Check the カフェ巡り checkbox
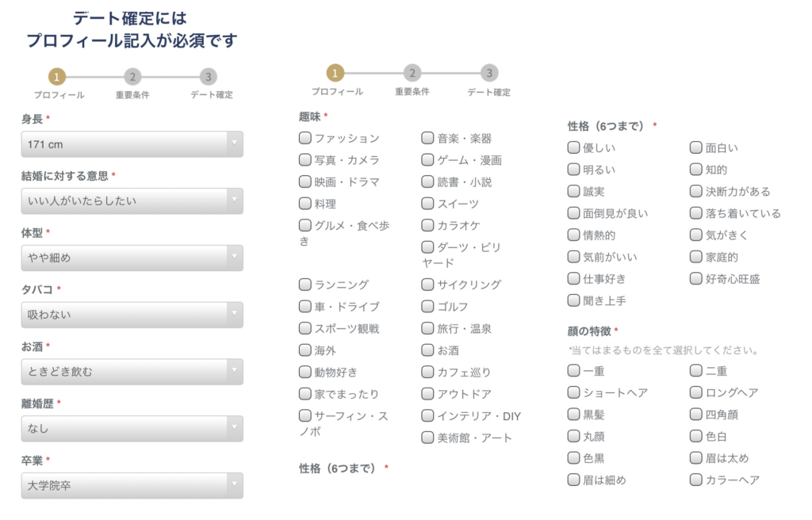 427,372
